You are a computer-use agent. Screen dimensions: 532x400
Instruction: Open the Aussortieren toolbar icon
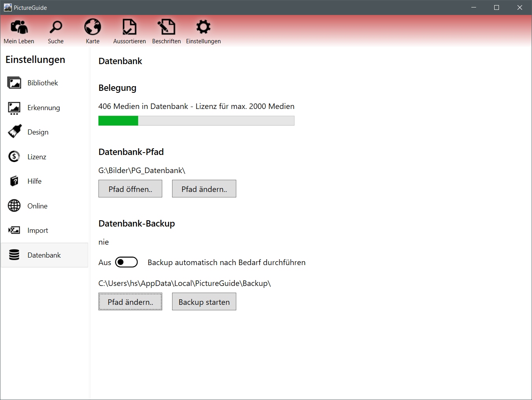130,27
